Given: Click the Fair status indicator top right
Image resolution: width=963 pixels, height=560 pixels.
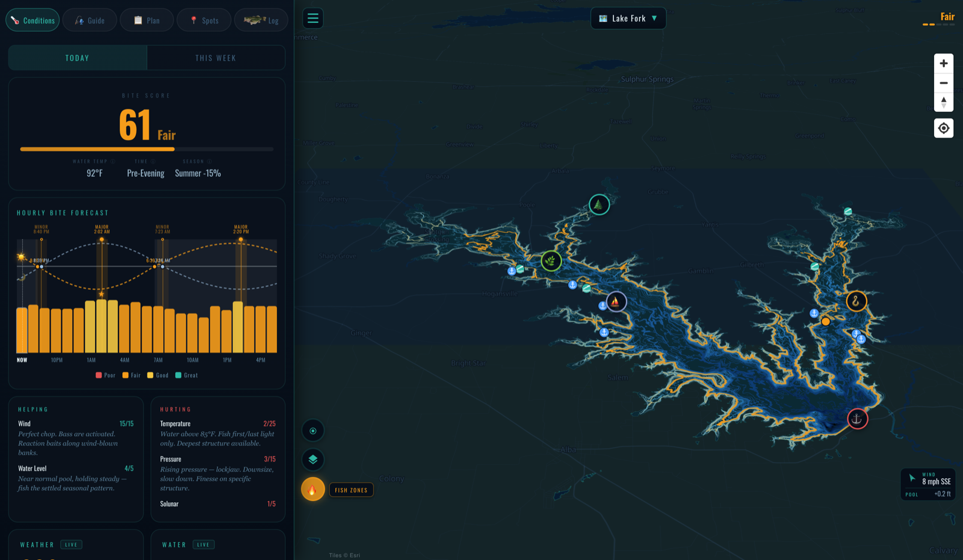Looking at the screenshot, I should 939,19.
